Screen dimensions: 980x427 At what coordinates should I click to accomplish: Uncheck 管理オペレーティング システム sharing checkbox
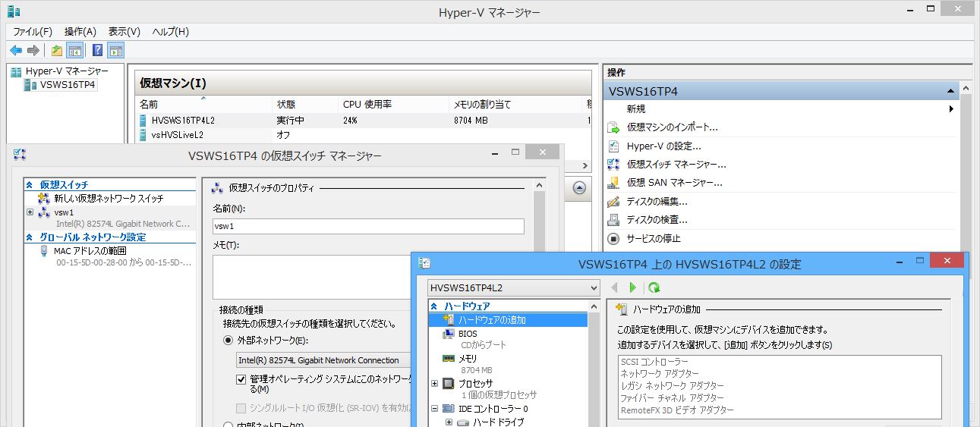coord(241,379)
